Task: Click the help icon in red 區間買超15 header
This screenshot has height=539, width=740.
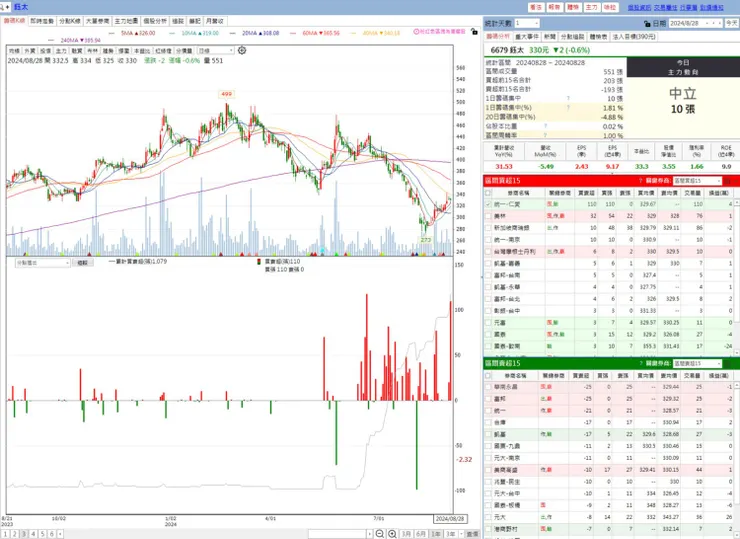Action: (640, 180)
